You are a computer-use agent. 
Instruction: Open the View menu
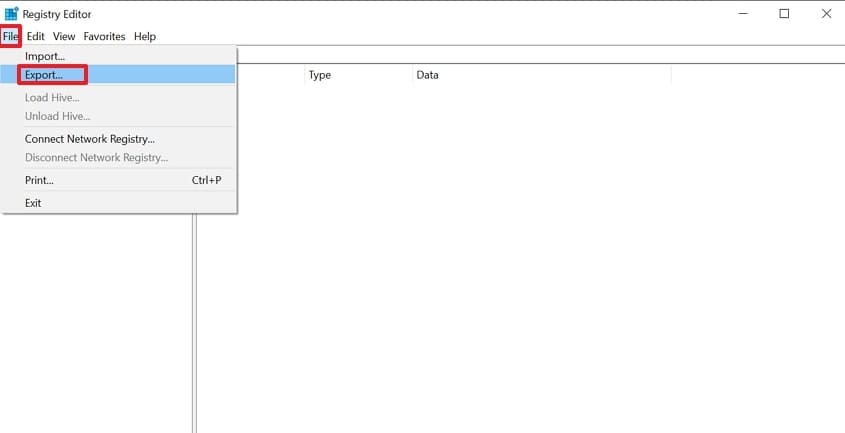[64, 37]
